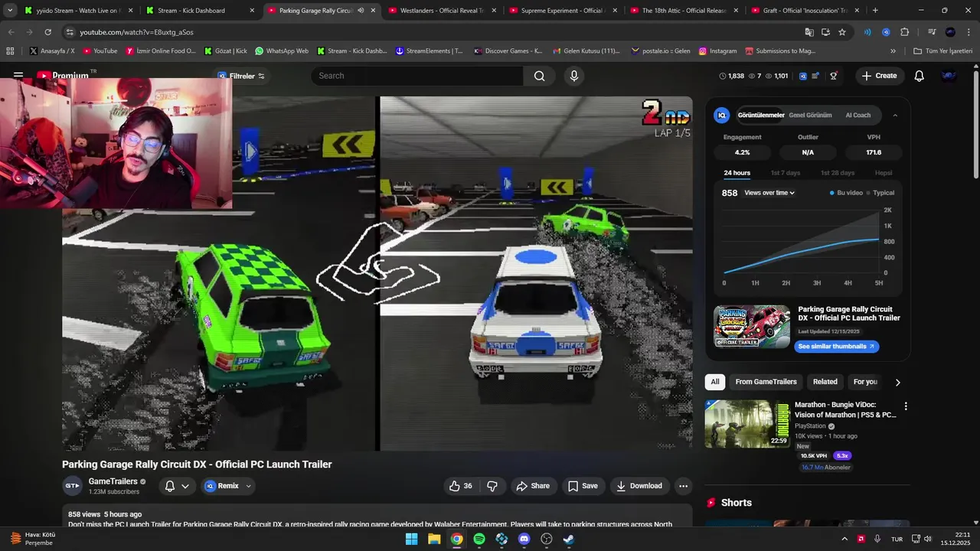Reload the page

point(47,32)
